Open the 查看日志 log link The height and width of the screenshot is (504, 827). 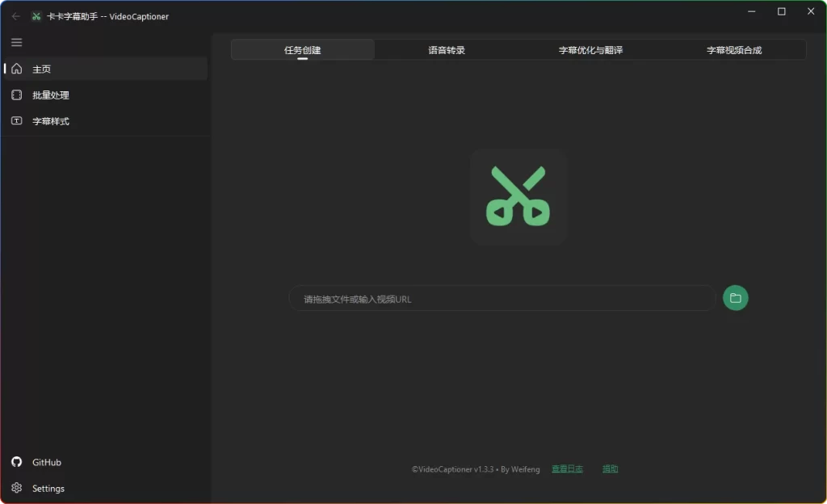567,468
